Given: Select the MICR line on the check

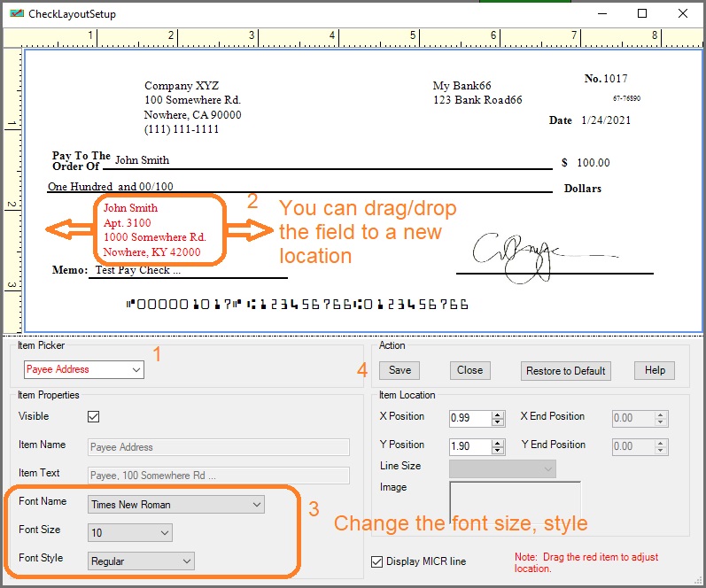Looking at the screenshot, I should tap(299, 305).
